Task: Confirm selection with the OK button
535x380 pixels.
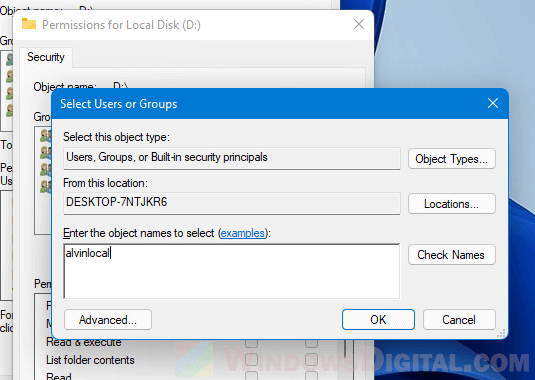Action: [378, 320]
